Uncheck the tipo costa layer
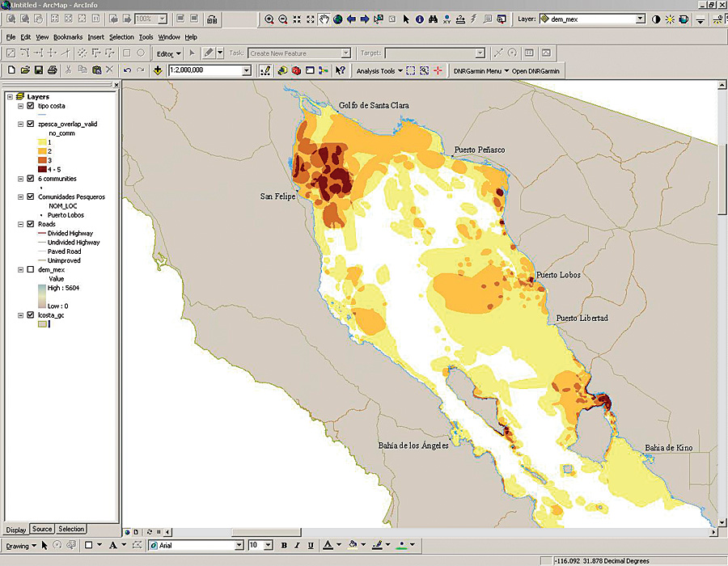Screen dimensions: 728x566 tap(31, 106)
